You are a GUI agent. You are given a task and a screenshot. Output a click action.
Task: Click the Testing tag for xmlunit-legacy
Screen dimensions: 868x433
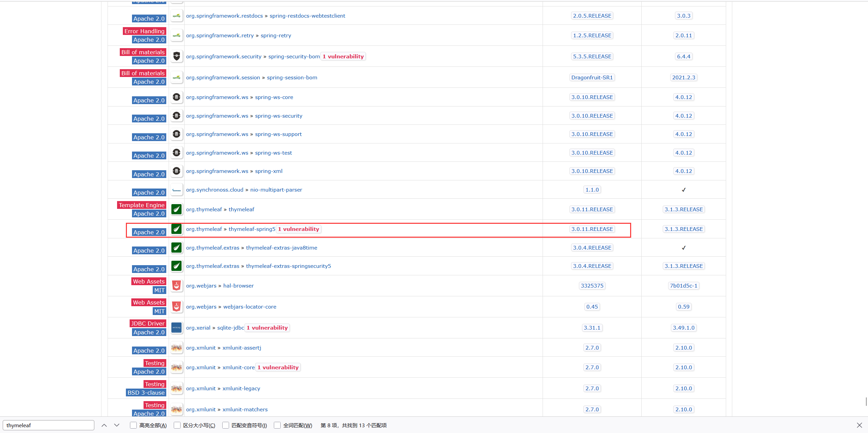(x=155, y=384)
